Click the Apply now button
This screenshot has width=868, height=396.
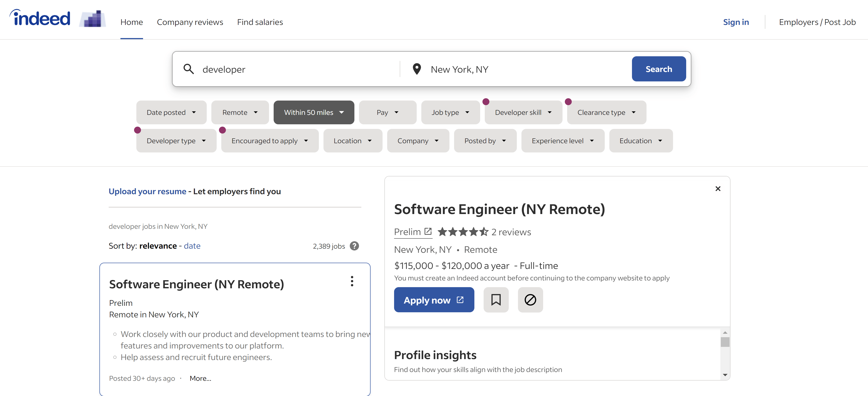[434, 300]
